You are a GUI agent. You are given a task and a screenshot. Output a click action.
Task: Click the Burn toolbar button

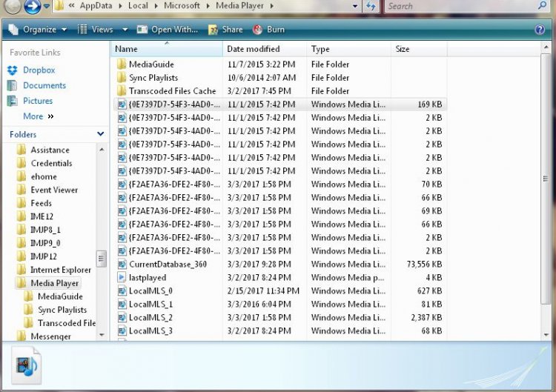click(269, 30)
